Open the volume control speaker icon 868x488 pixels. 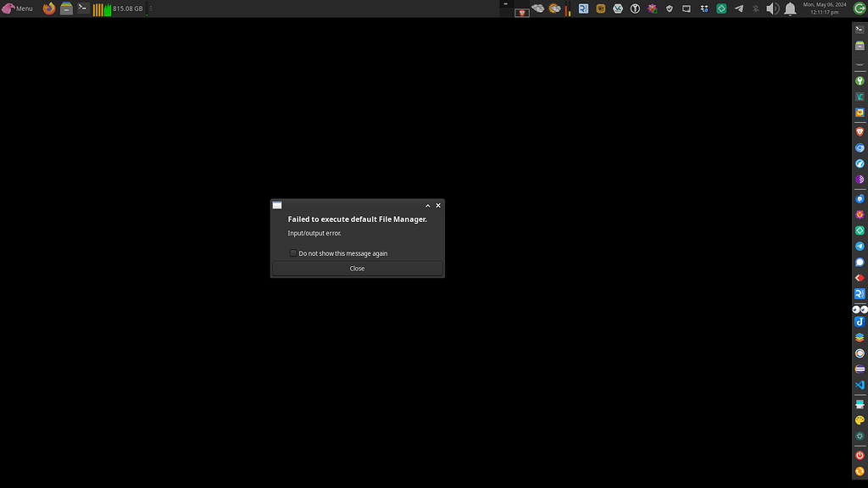(771, 8)
